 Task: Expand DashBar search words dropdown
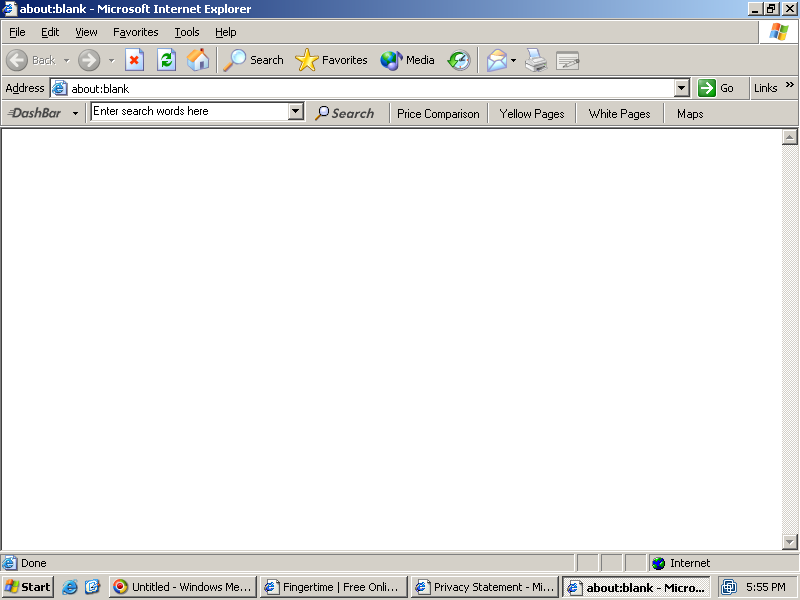click(296, 111)
